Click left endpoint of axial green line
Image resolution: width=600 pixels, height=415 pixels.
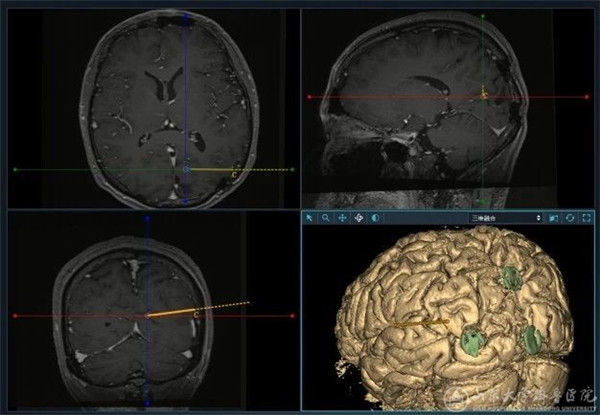click(x=14, y=170)
